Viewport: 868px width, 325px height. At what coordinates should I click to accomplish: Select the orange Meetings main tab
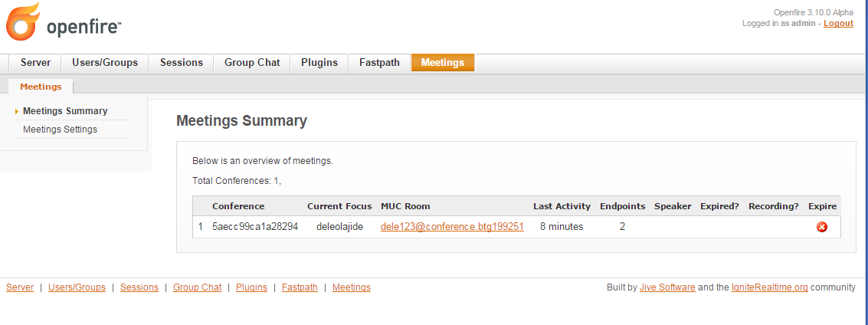tap(442, 63)
